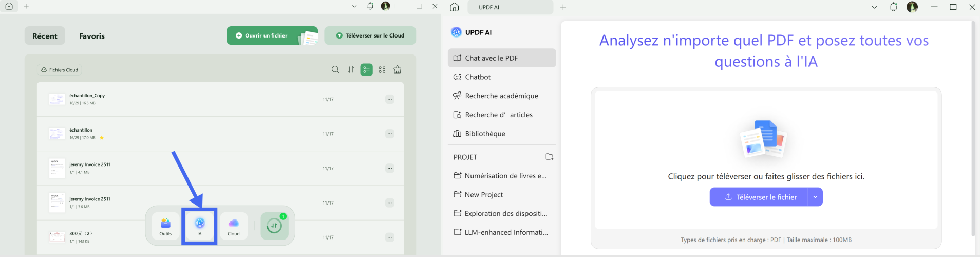Open notifications bell in UPDF AI window
The width and height of the screenshot is (980, 257).
[894, 7]
